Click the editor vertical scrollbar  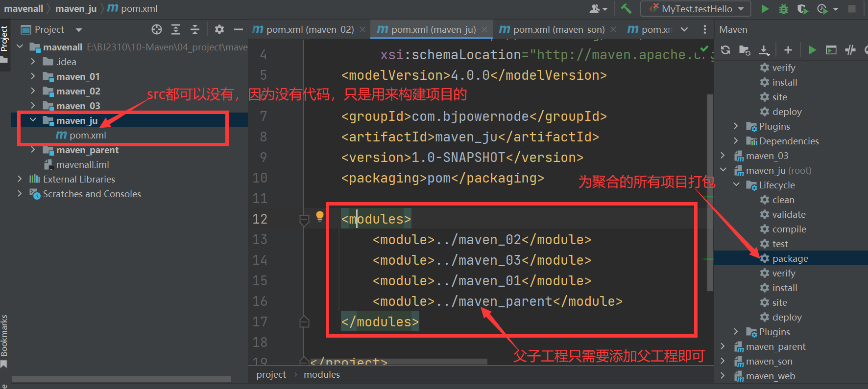(710, 192)
